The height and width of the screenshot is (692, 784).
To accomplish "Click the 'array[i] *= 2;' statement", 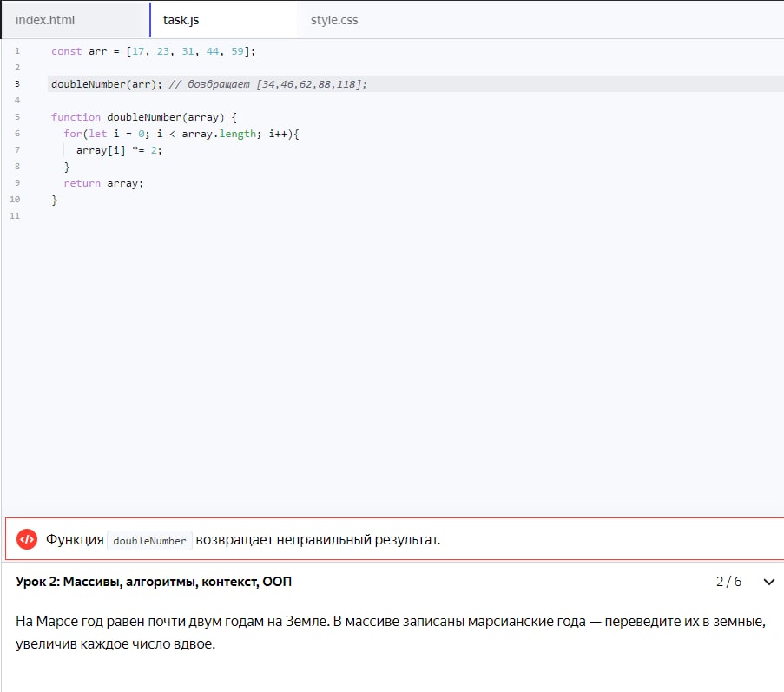I will 119,150.
